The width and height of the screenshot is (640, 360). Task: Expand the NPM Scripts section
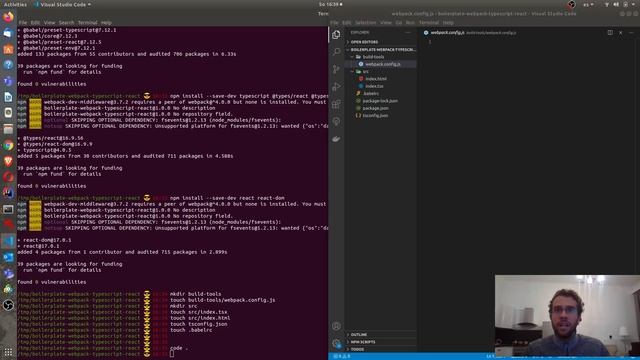(381, 342)
